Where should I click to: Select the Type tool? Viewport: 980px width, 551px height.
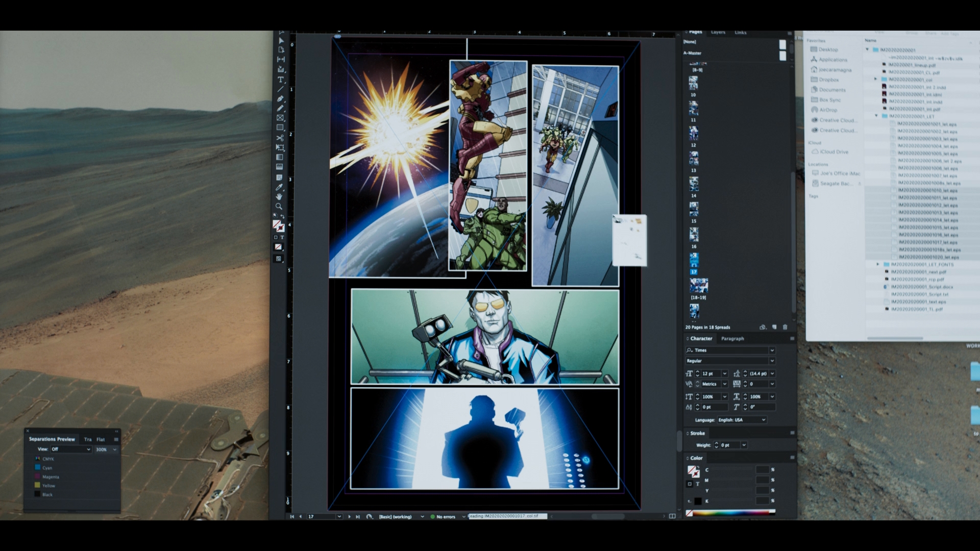click(x=280, y=80)
